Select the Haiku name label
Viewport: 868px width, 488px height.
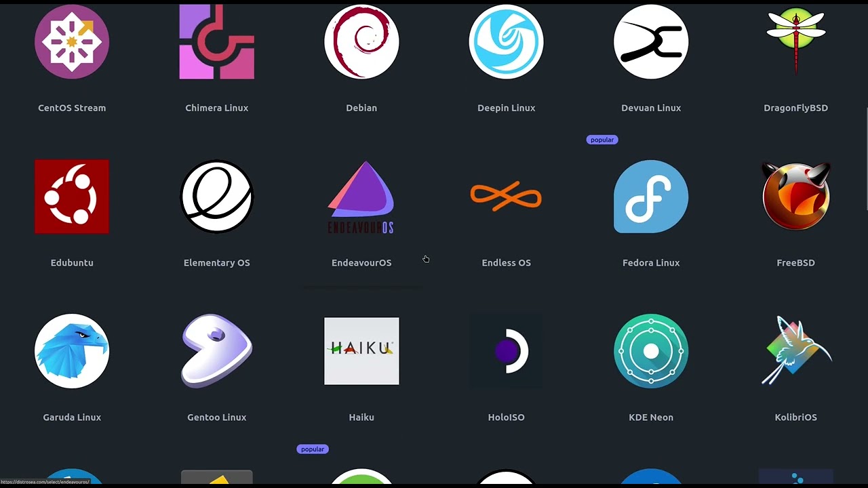[361, 417]
